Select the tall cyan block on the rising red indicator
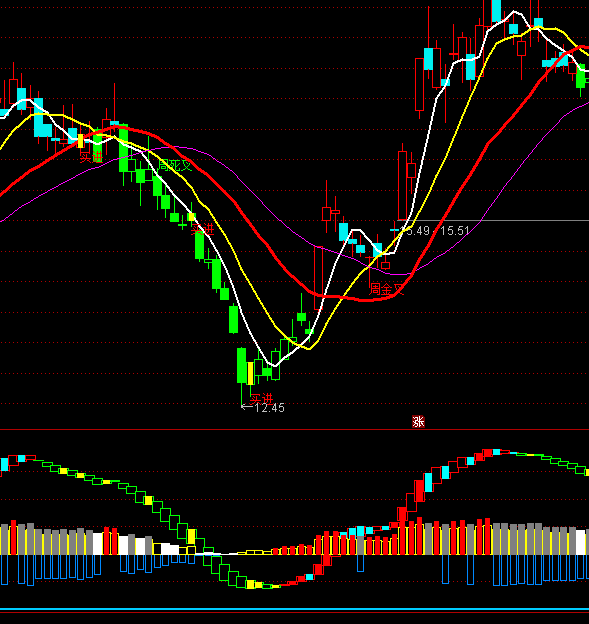Viewport: 589px width, 624px height. (x=428, y=482)
